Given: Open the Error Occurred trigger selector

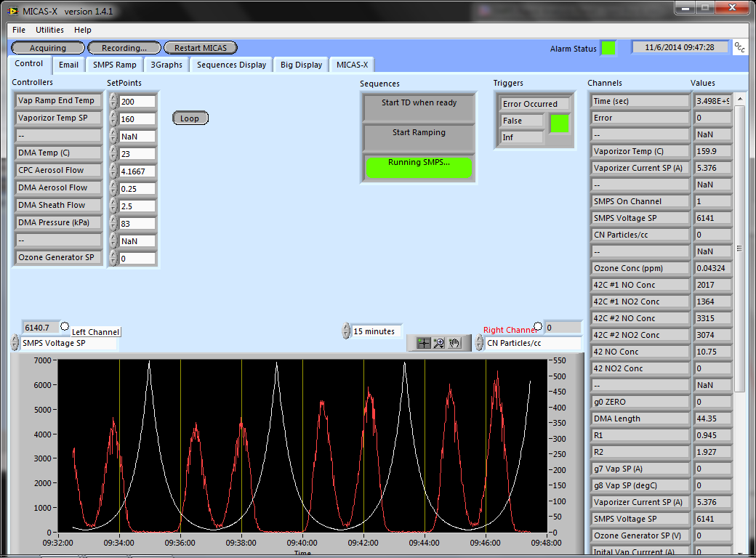Looking at the screenshot, I should coord(534,104).
